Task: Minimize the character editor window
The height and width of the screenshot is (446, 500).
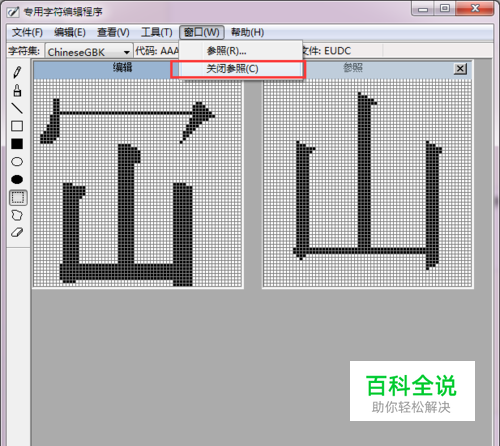Action: [423, 9]
